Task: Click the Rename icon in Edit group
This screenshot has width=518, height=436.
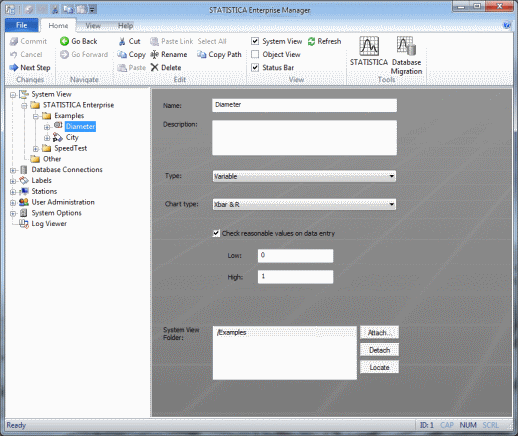Action: (154, 54)
